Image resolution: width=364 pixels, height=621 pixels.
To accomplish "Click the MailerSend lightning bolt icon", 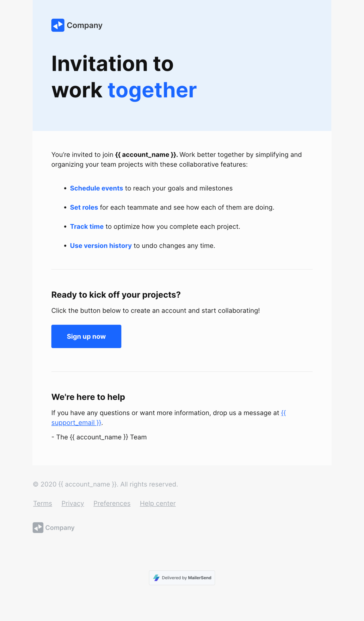I will 156,578.
